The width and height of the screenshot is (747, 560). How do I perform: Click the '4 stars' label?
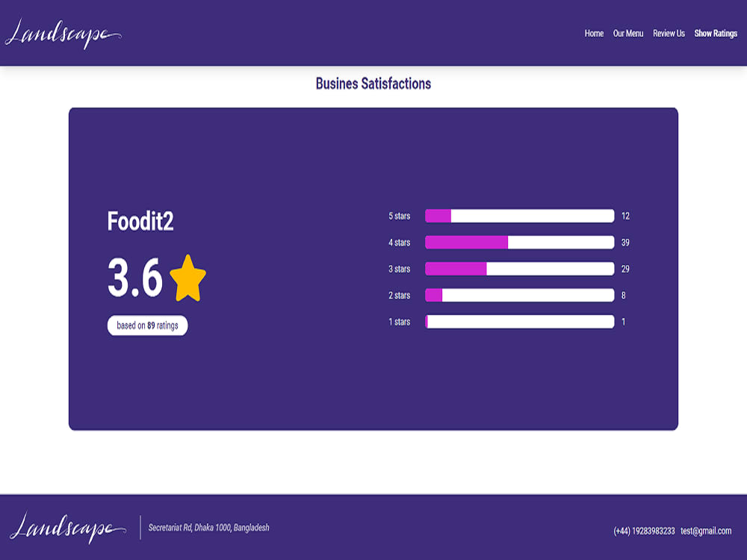pos(399,243)
